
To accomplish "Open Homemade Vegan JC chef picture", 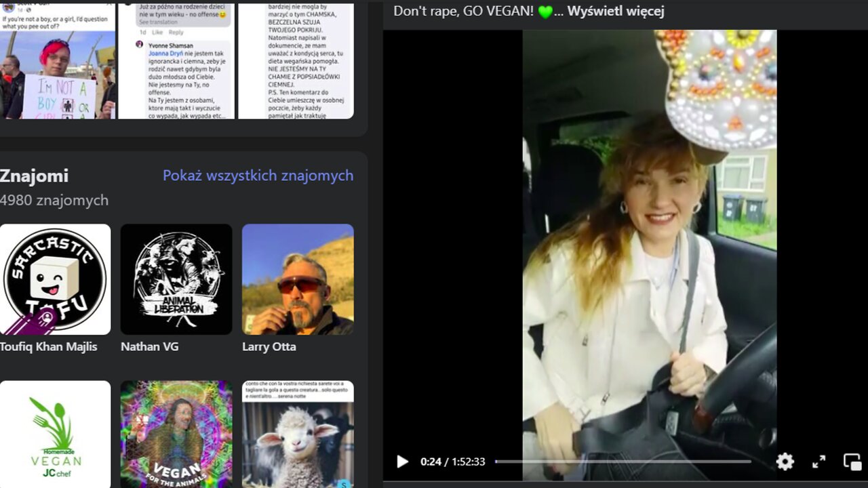I will (x=55, y=434).
